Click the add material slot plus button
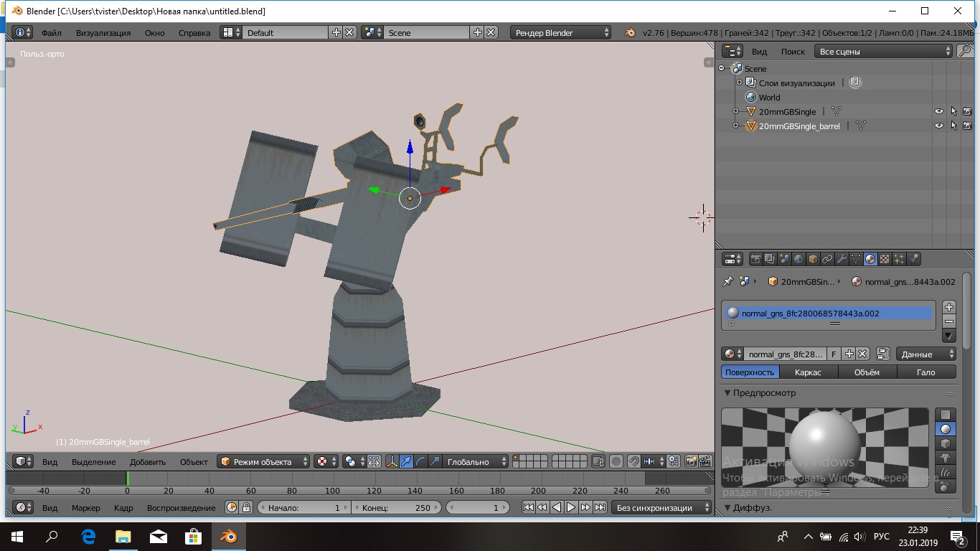The image size is (980, 551). tap(948, 307)
